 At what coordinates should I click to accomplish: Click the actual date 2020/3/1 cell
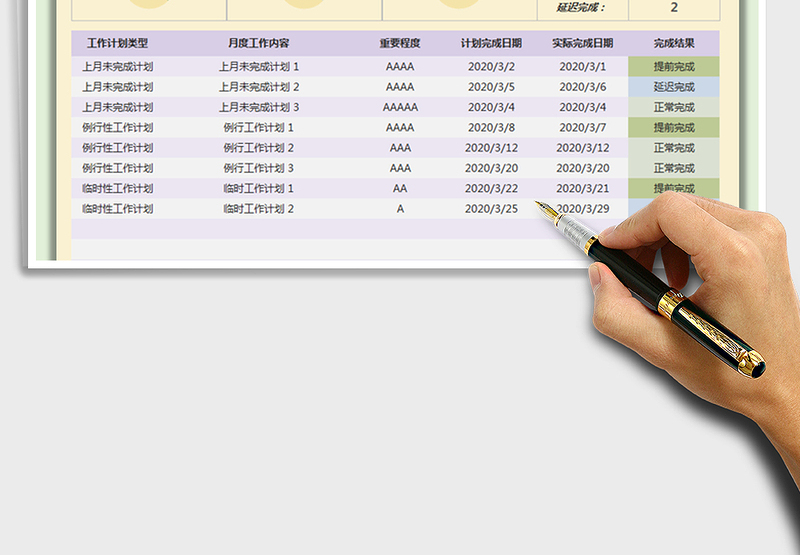pyautogui.click(x=582, y=67)
